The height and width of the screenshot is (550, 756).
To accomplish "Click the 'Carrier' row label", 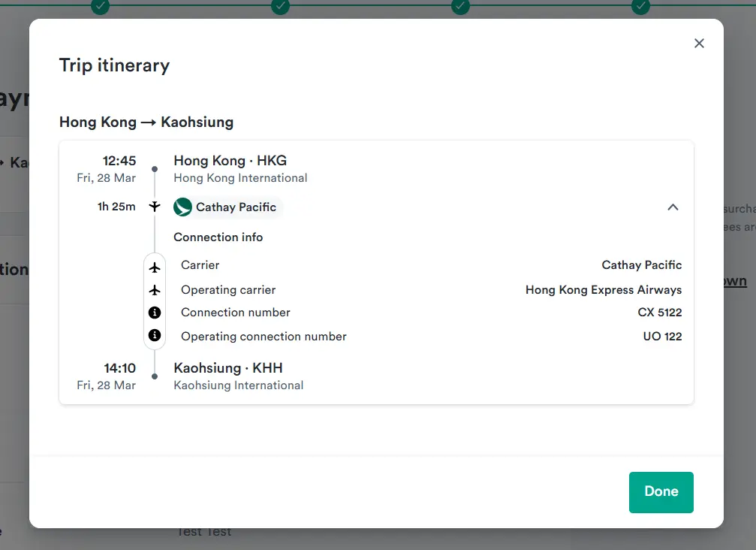I will tap(200, 265).
